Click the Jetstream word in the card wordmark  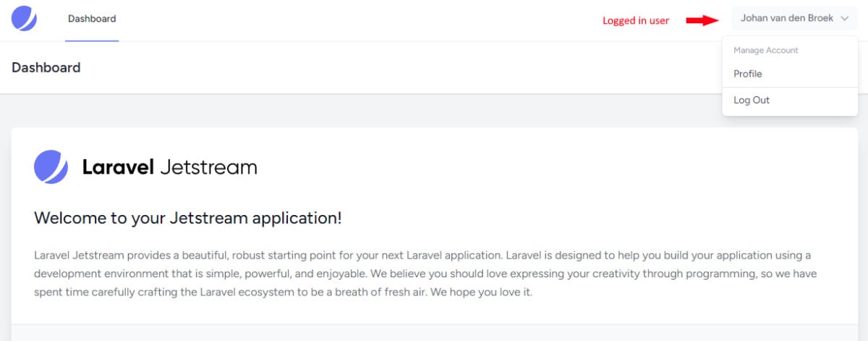pyautogui.click(x=208, y=167)
